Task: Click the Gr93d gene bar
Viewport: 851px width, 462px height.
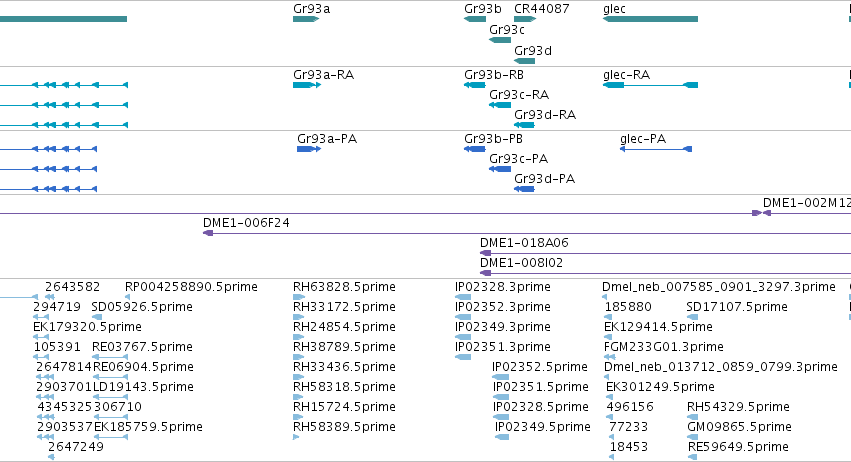Action: (x=524, y=61)
